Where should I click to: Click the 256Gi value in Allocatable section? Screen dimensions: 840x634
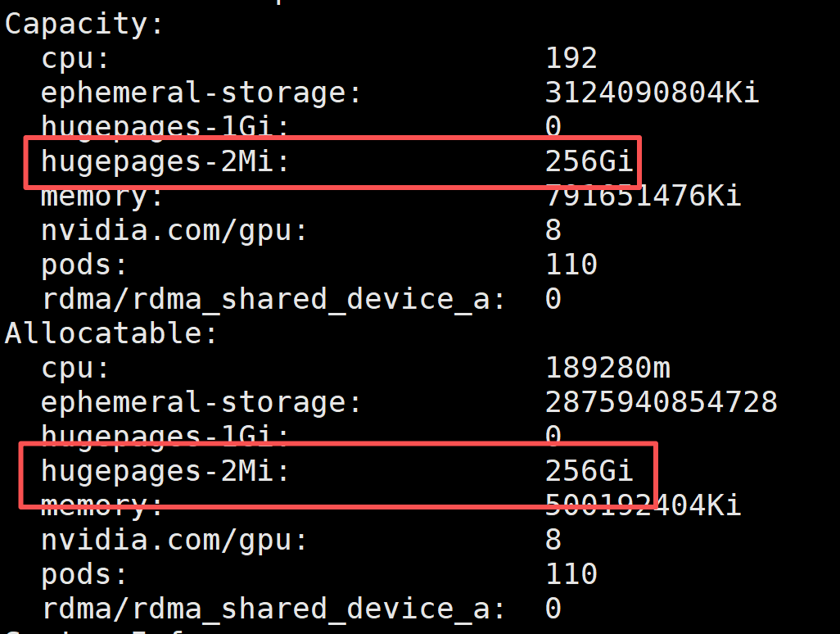click(x=589, y=471)
